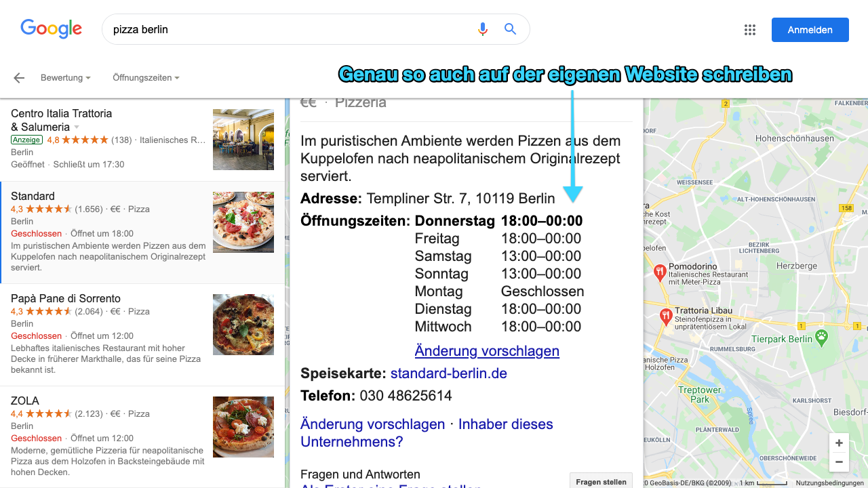Click Geschlossen status under Papà Pane
The width and height of the screenshot is (868, 488).
click(x=37, y=335)
